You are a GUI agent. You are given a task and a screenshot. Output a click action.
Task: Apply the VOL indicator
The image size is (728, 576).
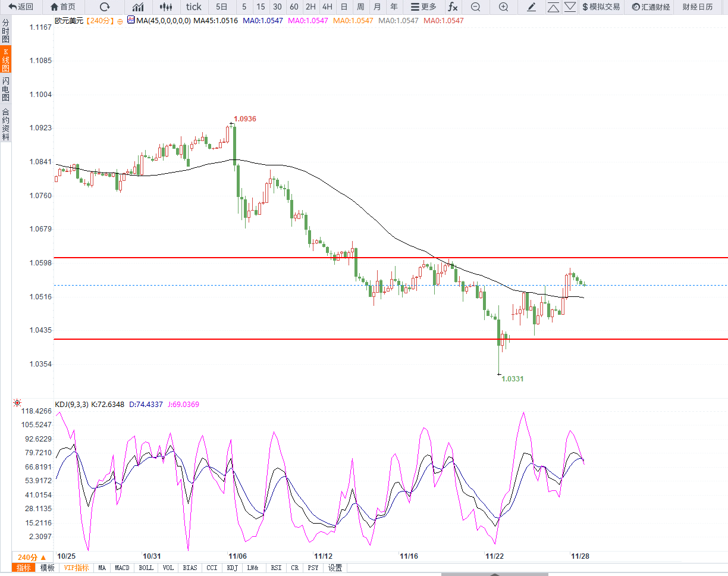click(x=168, y=568)
